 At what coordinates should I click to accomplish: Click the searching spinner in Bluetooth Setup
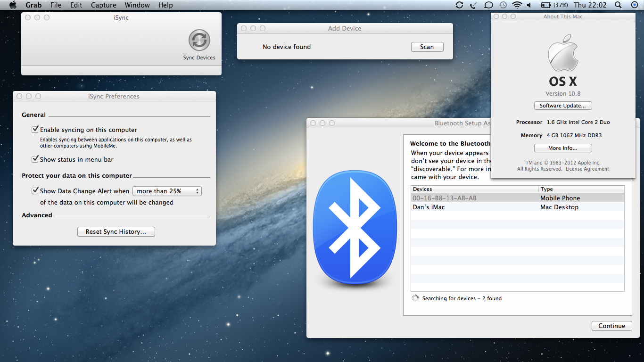(x=415, y=298)
